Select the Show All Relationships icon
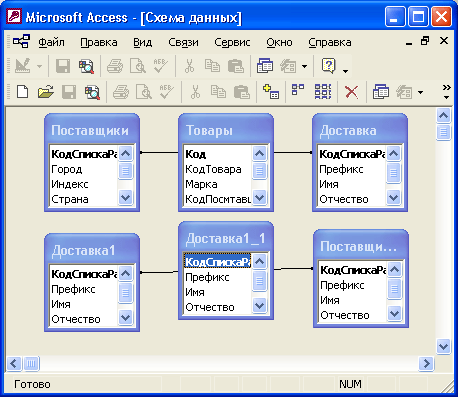Viewport: 458px width, 397px height. point(323,91)
